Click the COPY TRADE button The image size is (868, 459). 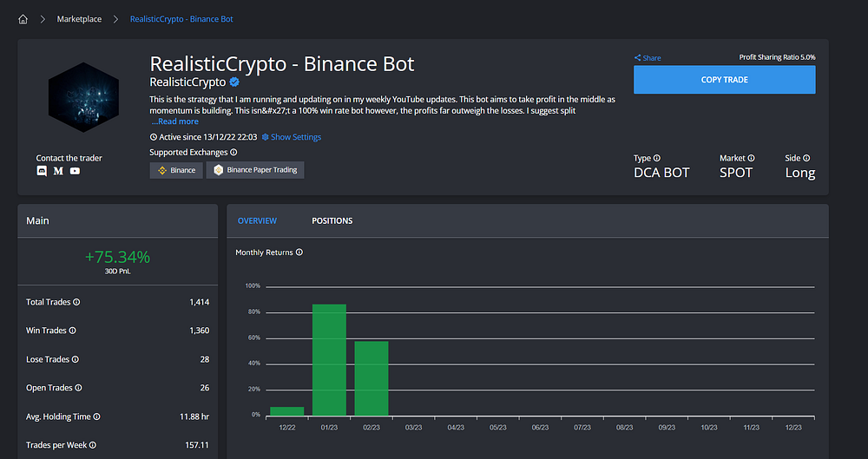coord(724,80)
